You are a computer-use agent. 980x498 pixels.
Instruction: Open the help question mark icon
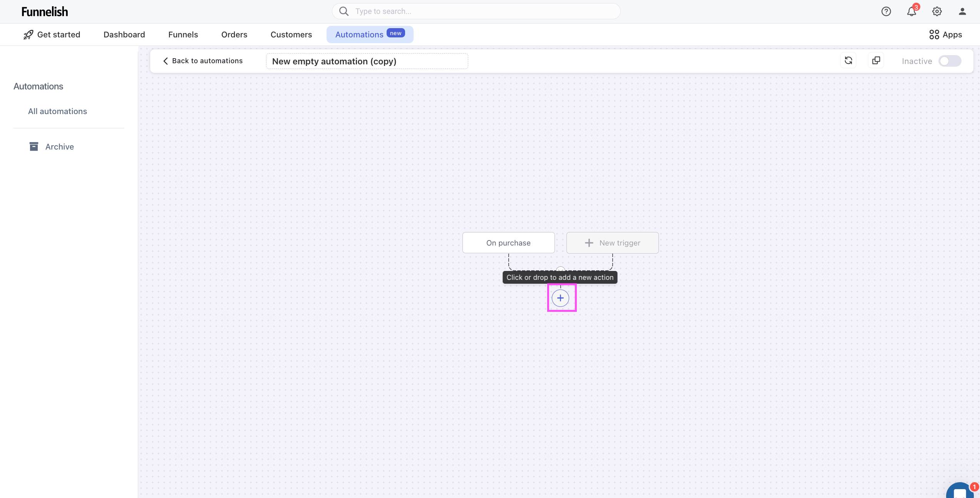point(886,12)
